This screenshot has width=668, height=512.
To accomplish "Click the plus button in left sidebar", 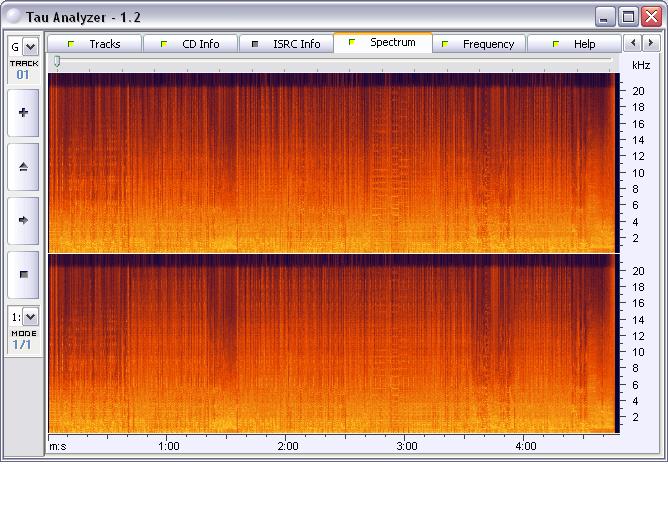I will coord(23,113).
